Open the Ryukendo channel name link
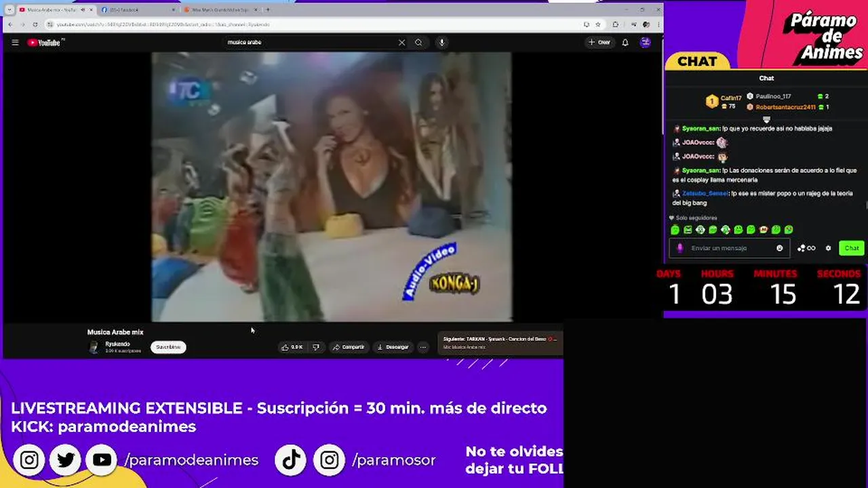The image size is (868, 488). tap(117, 344)
